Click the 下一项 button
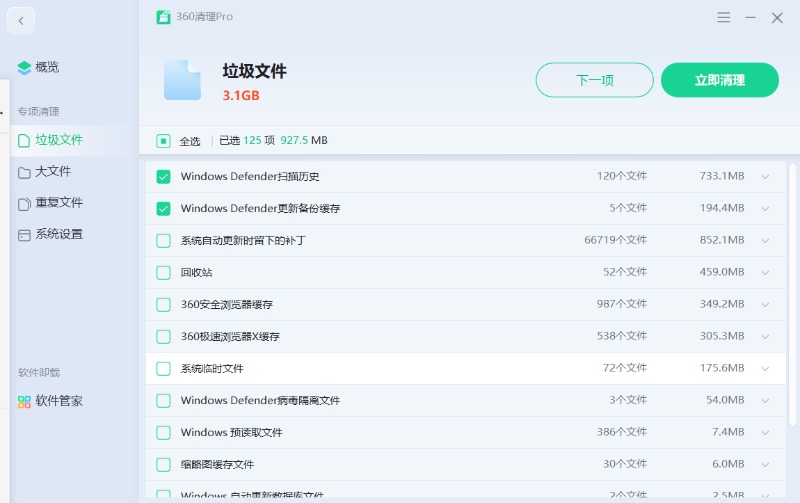 point(594,80)
